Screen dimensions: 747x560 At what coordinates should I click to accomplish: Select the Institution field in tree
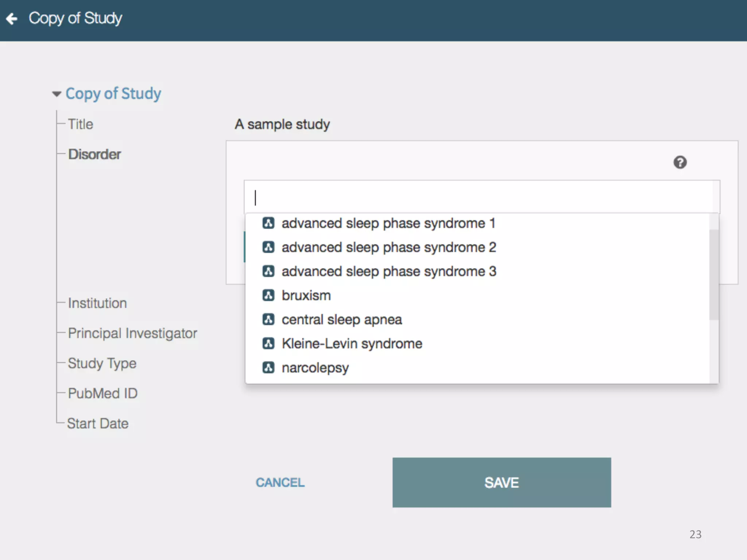pos(97,303)
